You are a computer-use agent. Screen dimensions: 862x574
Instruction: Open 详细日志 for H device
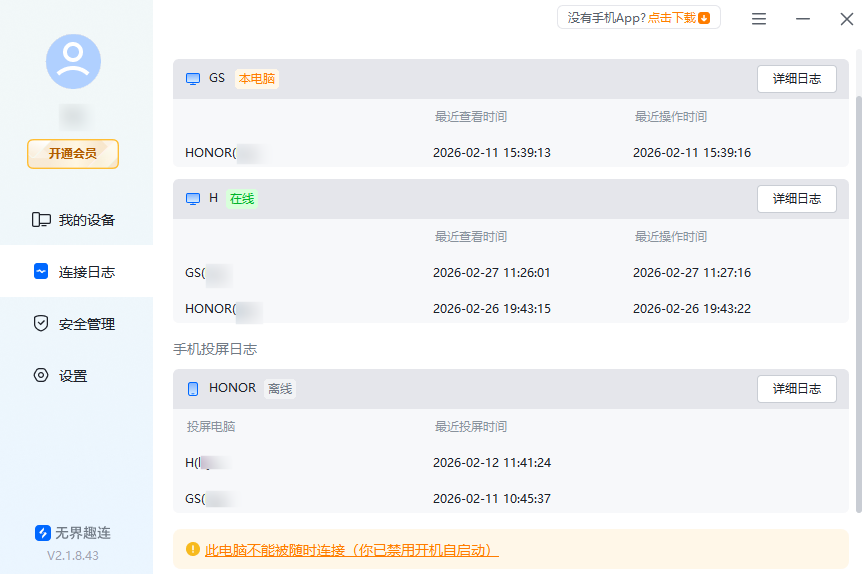click(x=796, y=199)
